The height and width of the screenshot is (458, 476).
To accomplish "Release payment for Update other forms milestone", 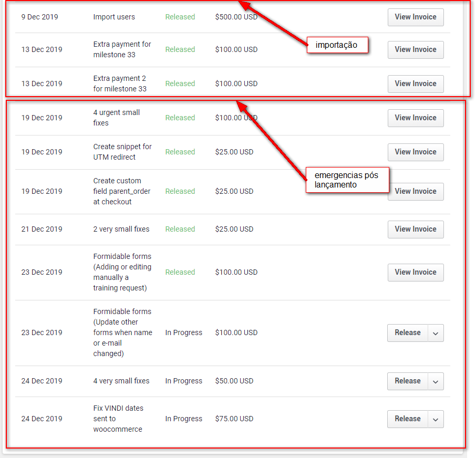I will click(x=408, y=332).
